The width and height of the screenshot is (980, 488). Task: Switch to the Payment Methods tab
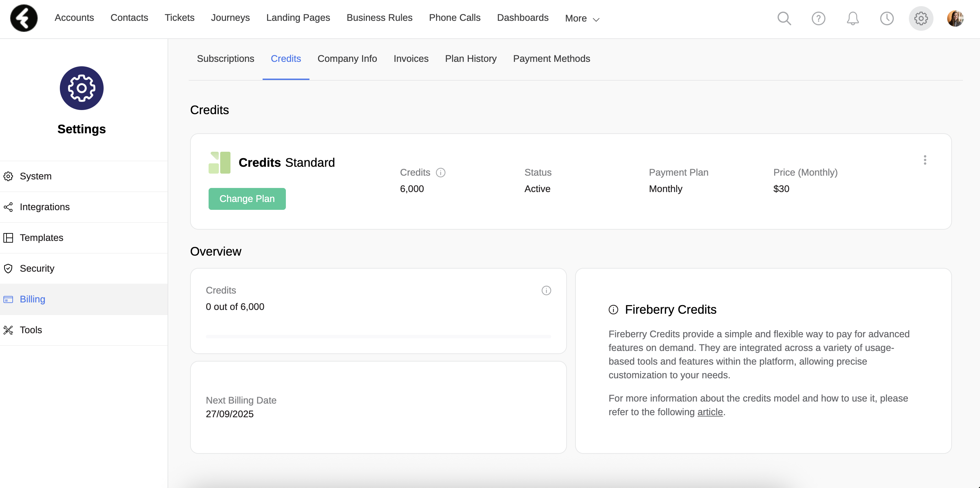[x=552, y=58]
